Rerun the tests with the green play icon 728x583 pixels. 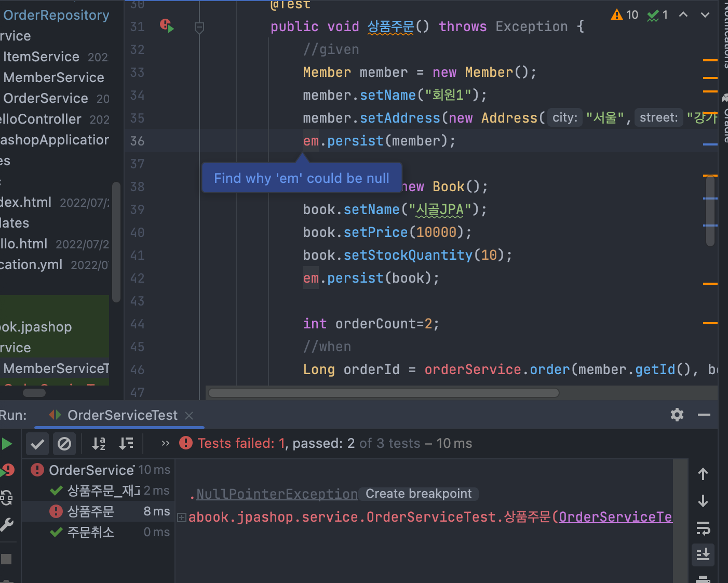[x=7, y=444]
